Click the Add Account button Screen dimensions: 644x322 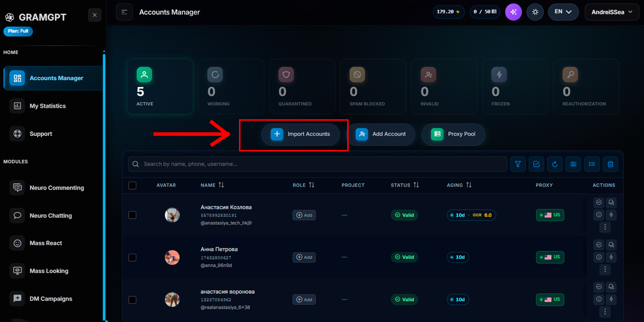[x=381, y=134]
